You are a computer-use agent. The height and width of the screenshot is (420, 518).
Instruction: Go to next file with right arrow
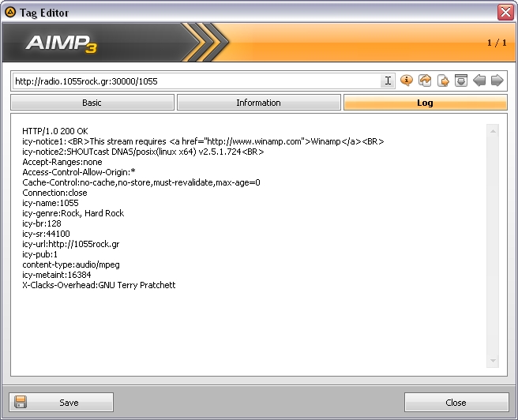[x=497, y=81]
